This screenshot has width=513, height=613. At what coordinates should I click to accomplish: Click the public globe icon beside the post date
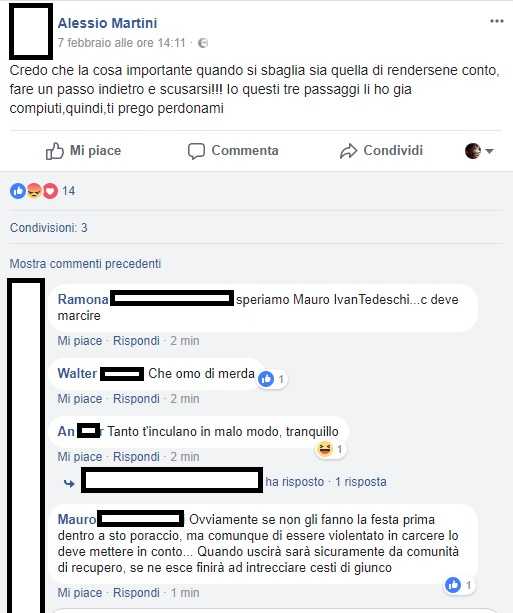pyautogui.click(x=203, y=43)
